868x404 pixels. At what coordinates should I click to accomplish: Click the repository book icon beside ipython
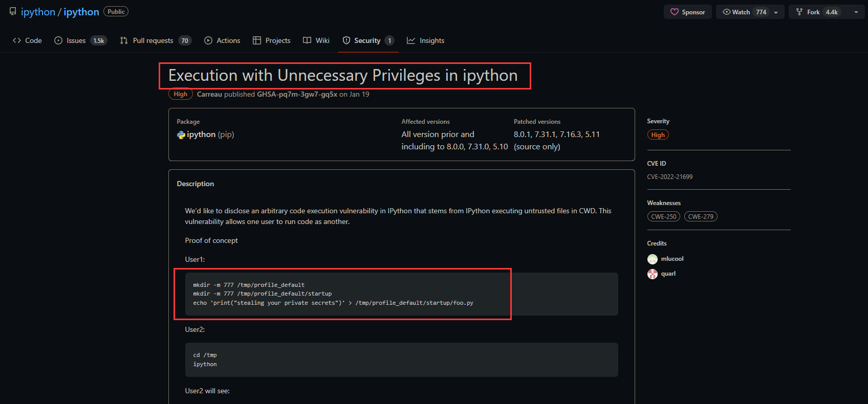point(13,11)
